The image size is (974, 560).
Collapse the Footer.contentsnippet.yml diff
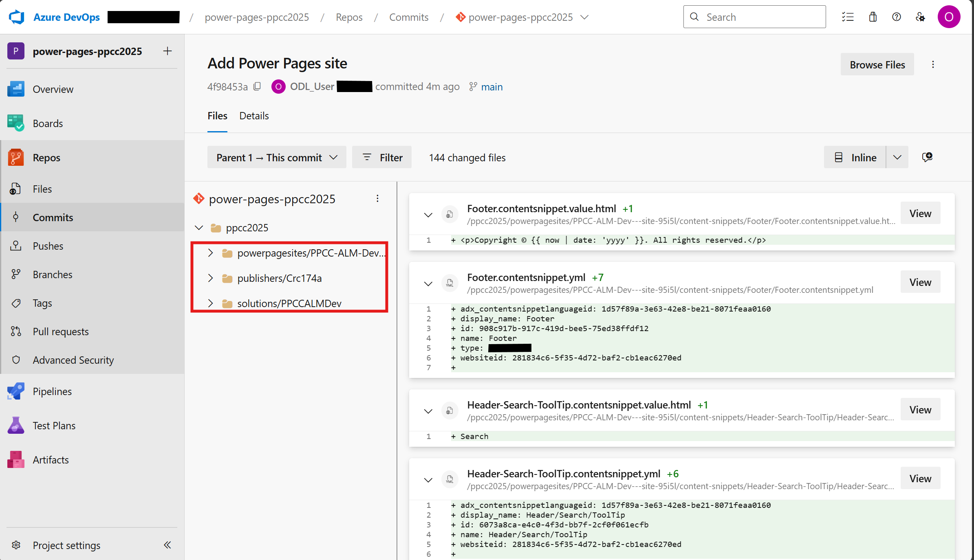point(428,283)
